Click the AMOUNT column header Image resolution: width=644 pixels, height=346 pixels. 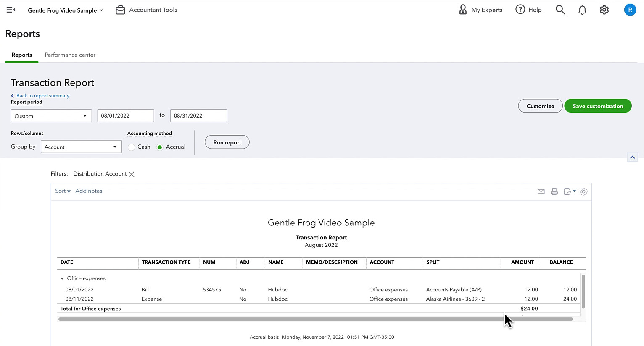523,262
